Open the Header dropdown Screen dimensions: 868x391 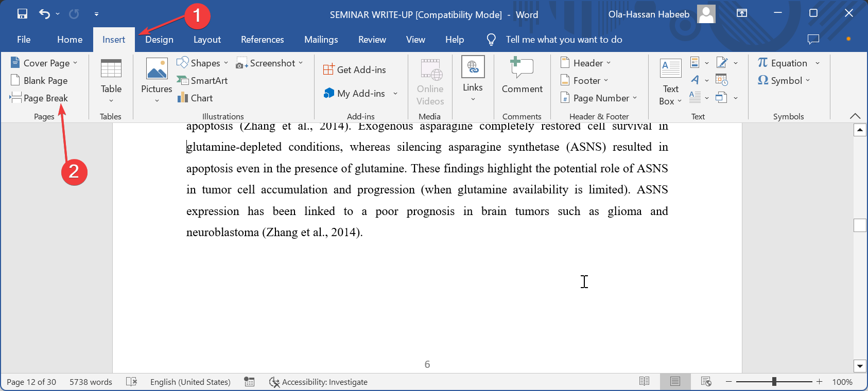tap(586, 63)
